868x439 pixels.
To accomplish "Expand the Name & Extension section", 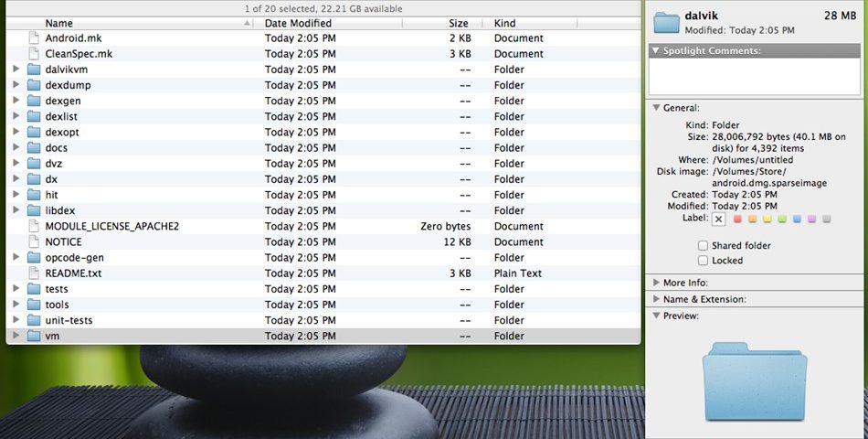I will pyautogui.click(x=656, y=299).
